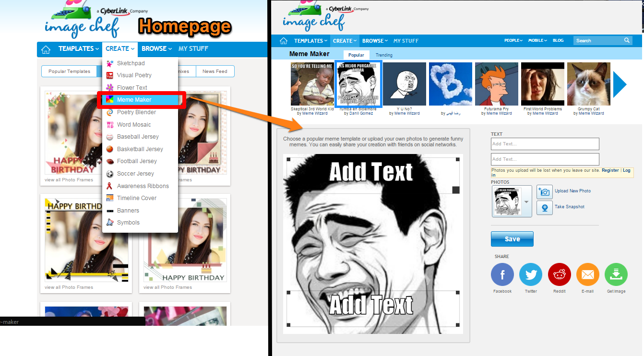The image size is (644, 356).
Task: Share to Reddit via round icon
Action: pyautogui.click(x=560, y=275)
